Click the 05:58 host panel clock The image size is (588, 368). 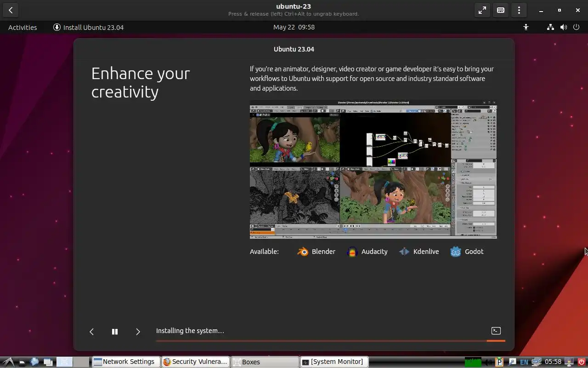click(553, 362)
